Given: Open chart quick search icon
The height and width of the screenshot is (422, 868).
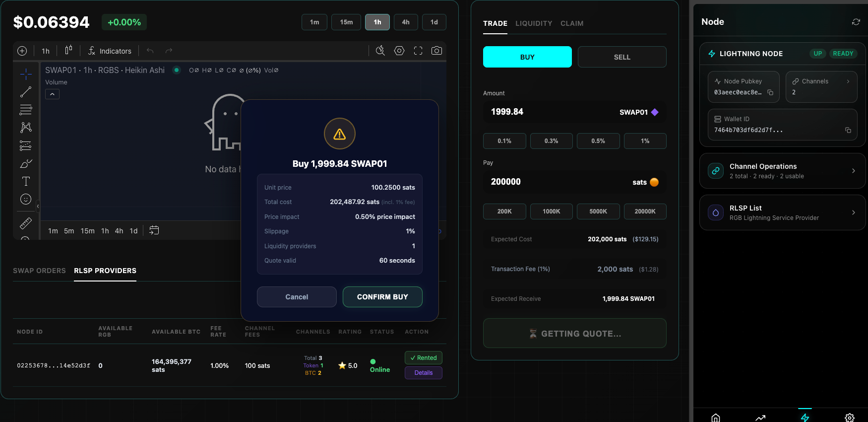Looking at the screenshot, I should coord(380,51).
